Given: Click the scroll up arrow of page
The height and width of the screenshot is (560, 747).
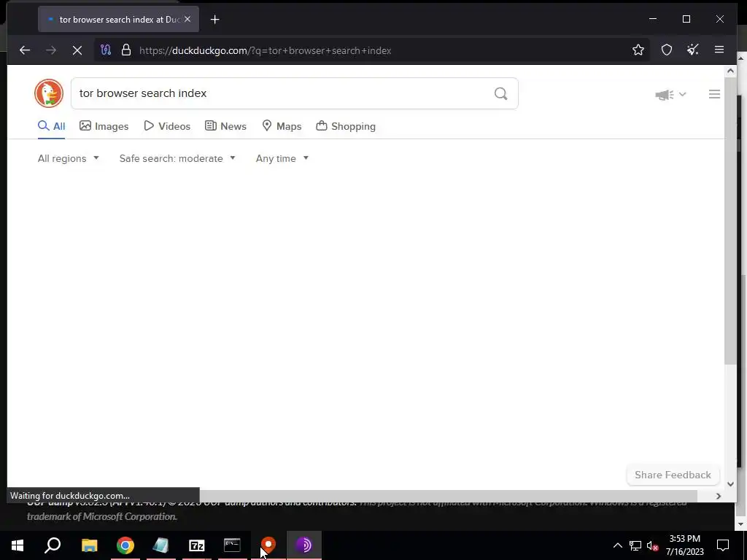Looking at the screenshot, I should 730,71.
